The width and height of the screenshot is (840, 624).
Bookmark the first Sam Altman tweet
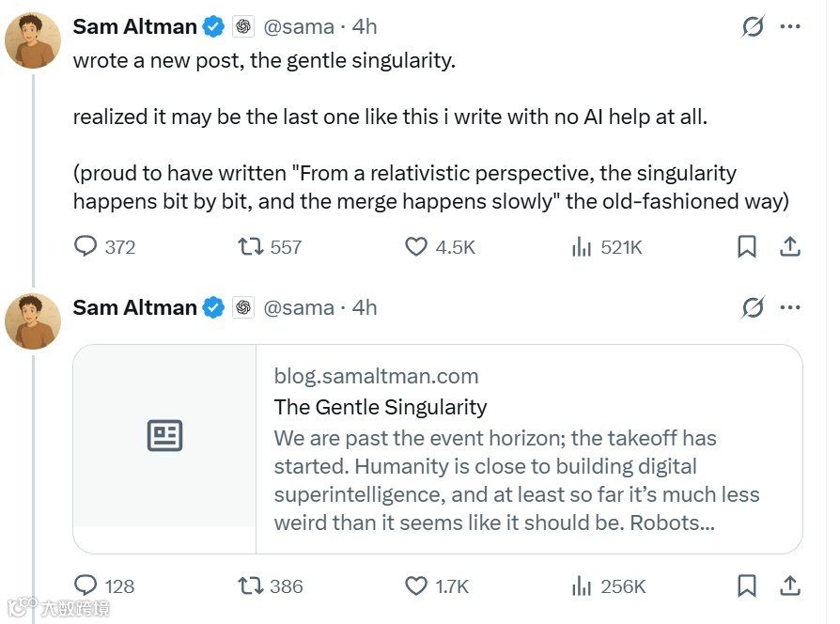pos(747,247)
